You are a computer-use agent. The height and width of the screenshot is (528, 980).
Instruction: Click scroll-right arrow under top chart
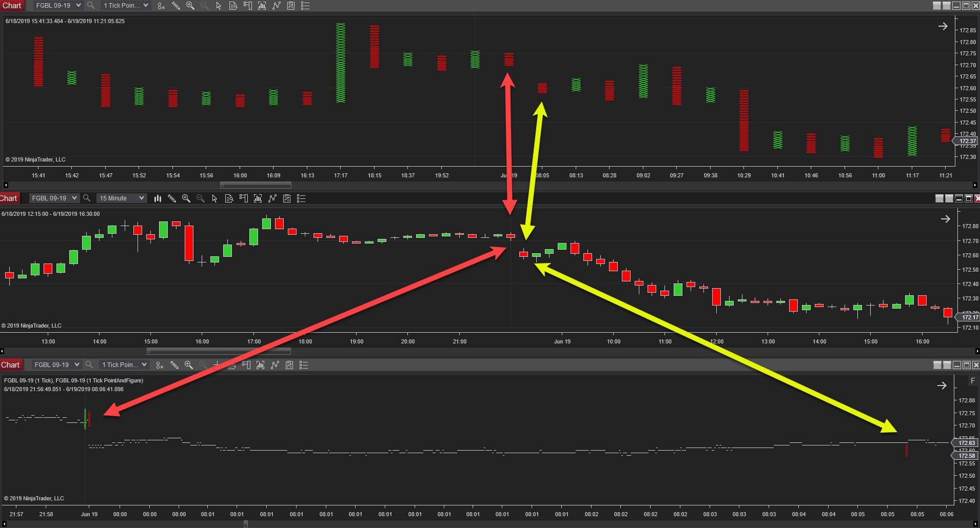pyautogui.click(x=975, y=185)
